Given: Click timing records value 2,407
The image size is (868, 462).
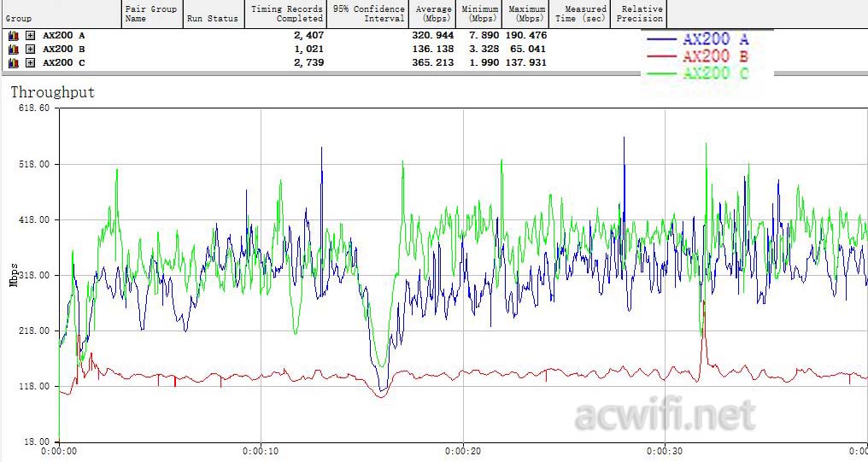Looking at the screenshot, I should pos(309,35).
